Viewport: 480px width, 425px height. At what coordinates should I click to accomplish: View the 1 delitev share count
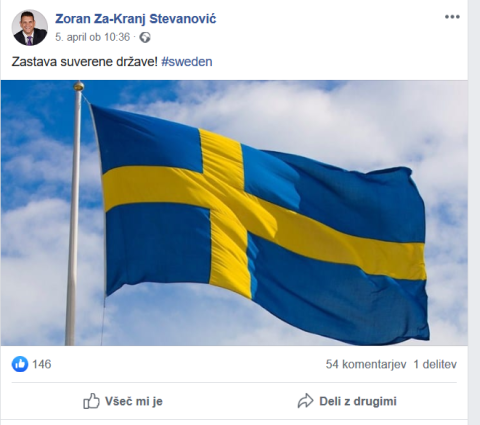coord(435,364)
